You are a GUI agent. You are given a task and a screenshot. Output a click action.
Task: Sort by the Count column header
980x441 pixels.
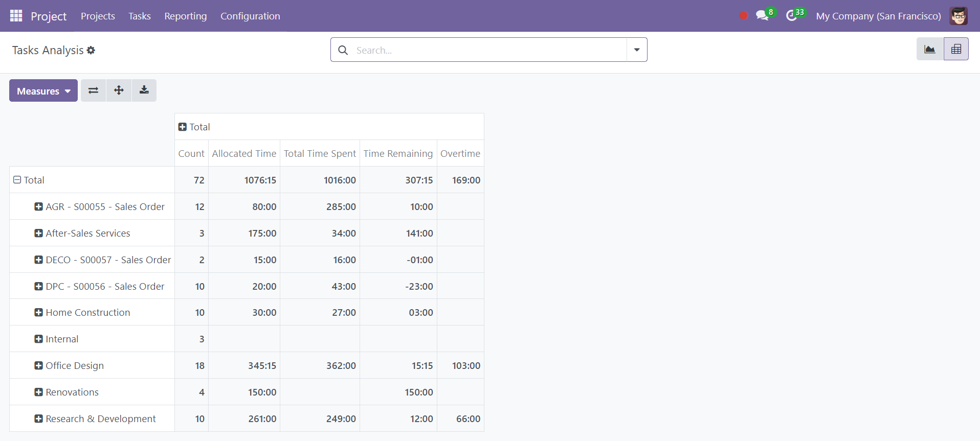[x=191, y=153]
